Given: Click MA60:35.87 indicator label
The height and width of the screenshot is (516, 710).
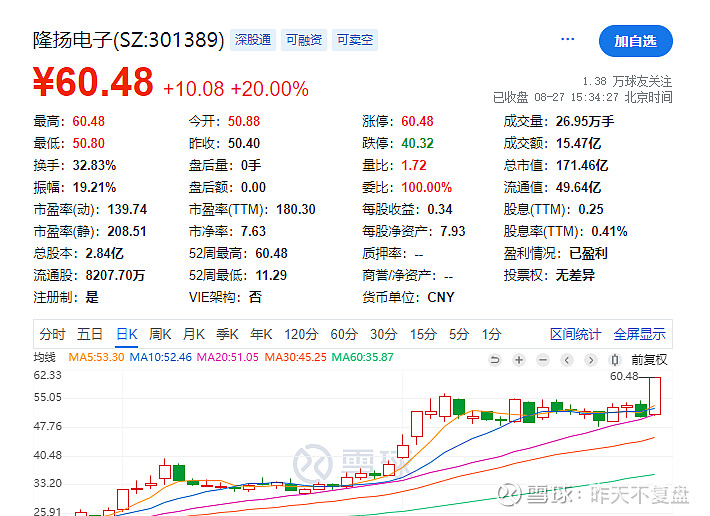Looking at the screenshot, I should coord(363,357).
